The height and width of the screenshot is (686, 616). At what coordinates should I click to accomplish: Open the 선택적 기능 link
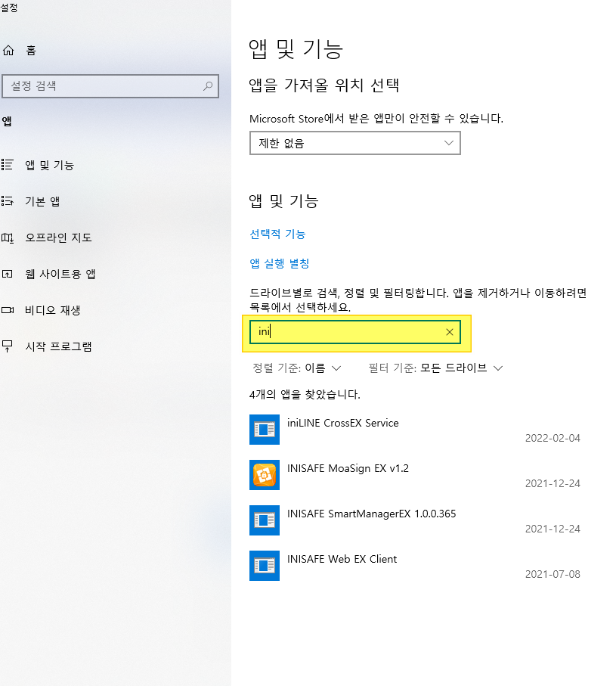tap(277, 234)
